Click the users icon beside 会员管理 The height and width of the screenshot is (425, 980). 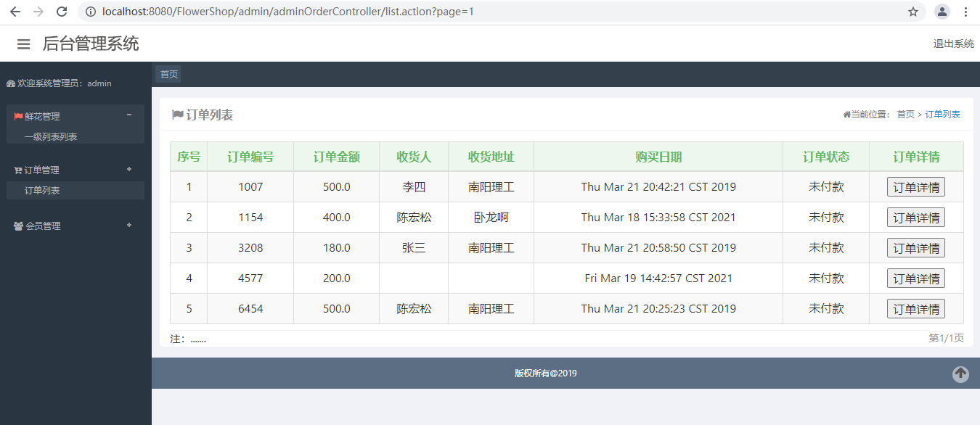coord(18,226)
